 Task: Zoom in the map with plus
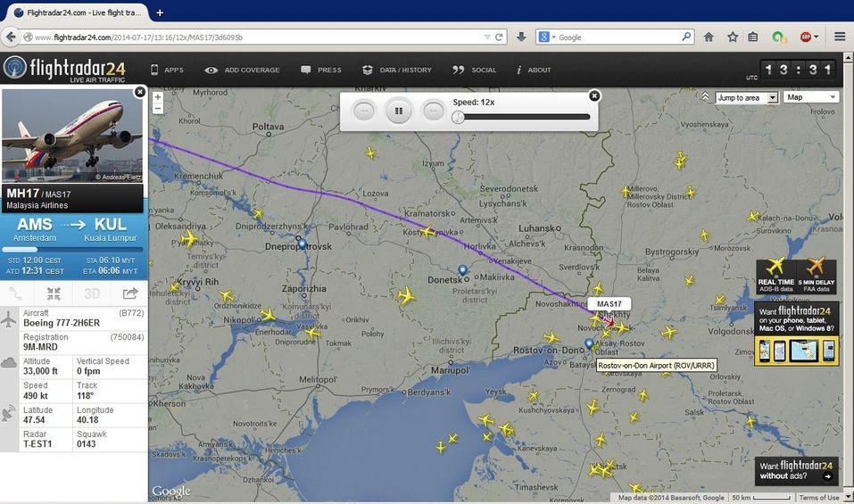point(158,97)
